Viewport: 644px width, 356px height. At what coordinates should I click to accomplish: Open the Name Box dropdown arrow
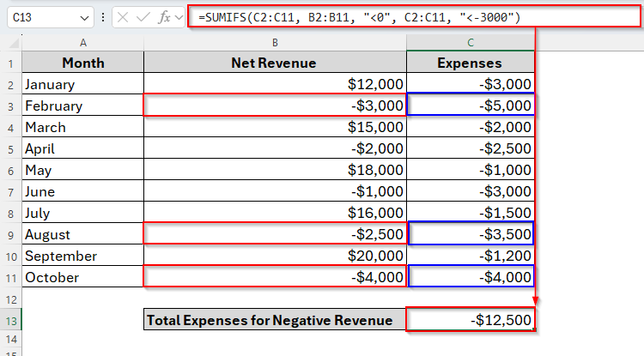click(x=83, y=17)
